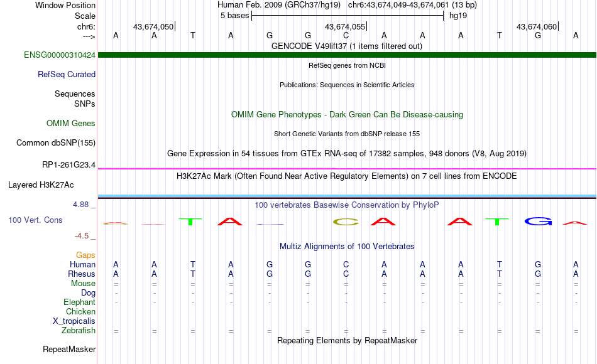Click the blue G in PhyloP logo
This screenshot has height=364, width=597.
[538, 221]
